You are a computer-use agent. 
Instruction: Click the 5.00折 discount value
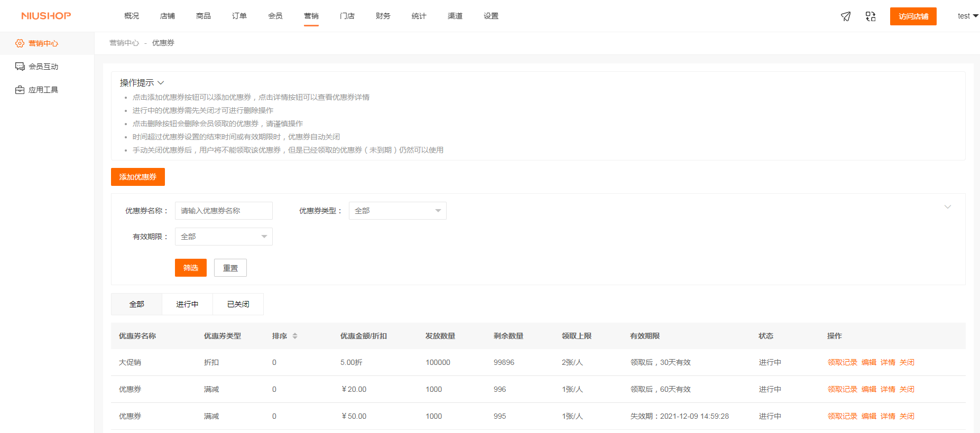point(352,362)
